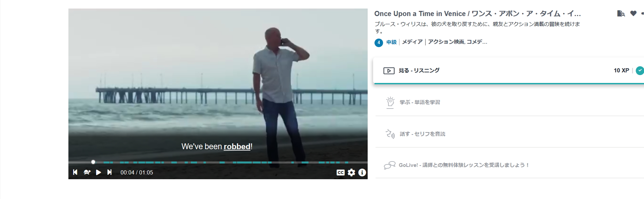Add video to favorites with heart icon

pyautogui.click(x=633, y=13)
